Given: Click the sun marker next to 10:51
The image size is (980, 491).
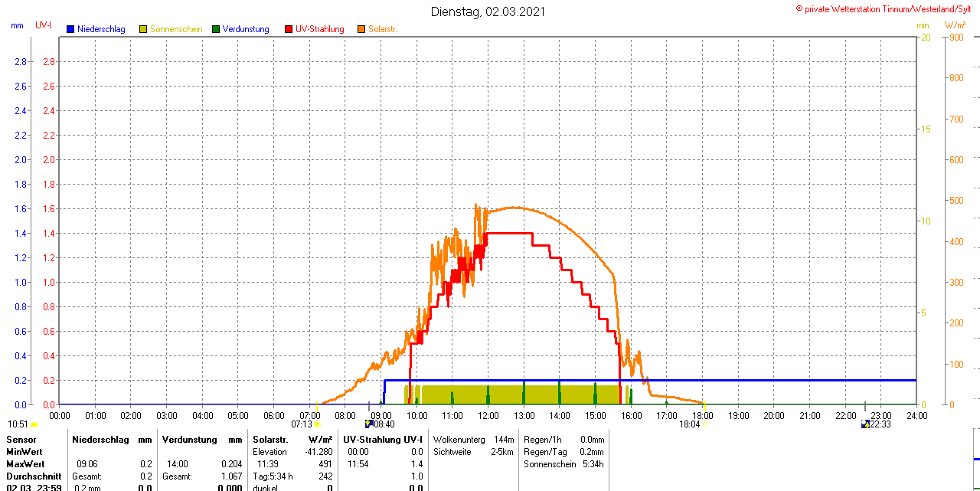Looking at the screenshot, I should pyautogui.click(x=34, y=424).
